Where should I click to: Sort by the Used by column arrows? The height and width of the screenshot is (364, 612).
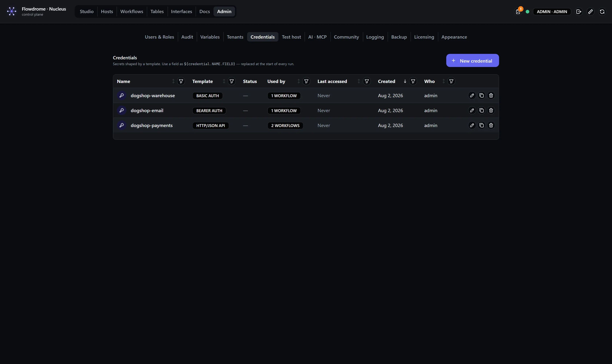pyautogui.click(x=299, y=81)
